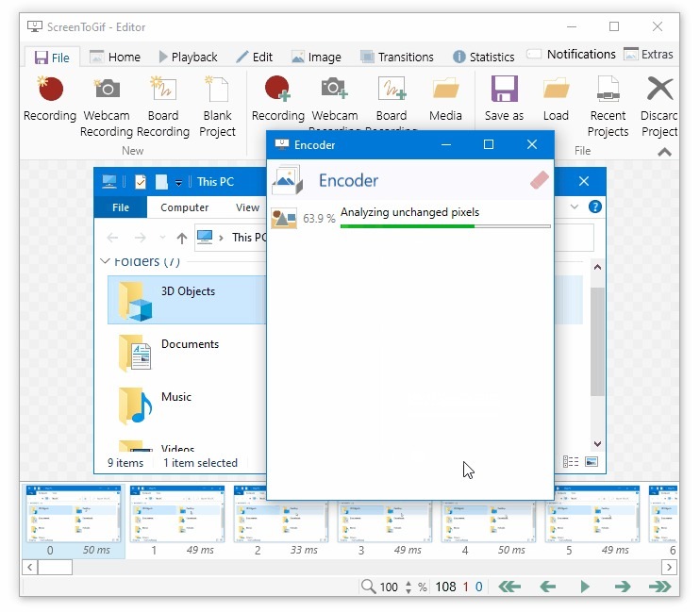Play the animation preview
The height and width of the screenshot is (612, 700).
(x=585, y=587)
